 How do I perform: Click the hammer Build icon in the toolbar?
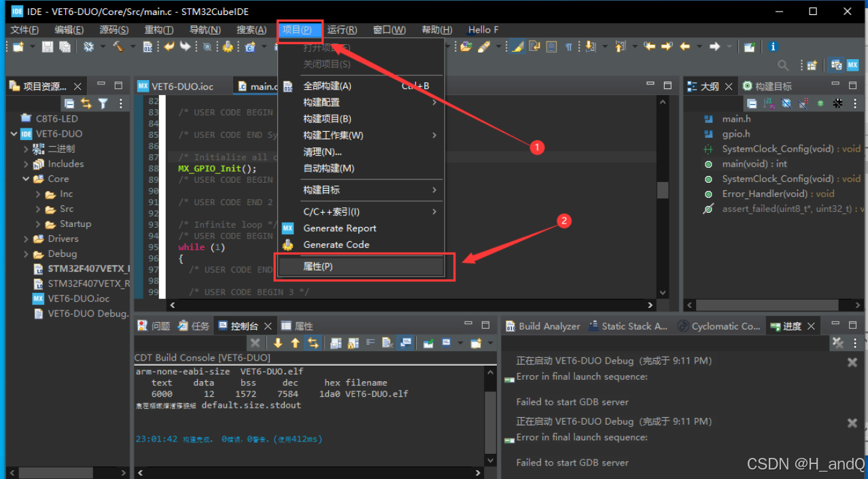click(118, 47)
